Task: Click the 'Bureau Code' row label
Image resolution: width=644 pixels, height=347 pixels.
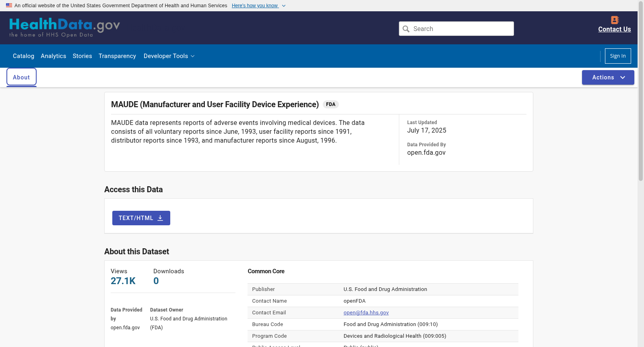Action: [268, 324]
